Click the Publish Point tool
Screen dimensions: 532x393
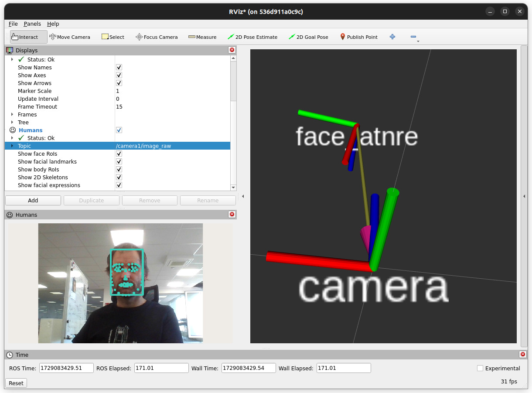coord(359,37)
